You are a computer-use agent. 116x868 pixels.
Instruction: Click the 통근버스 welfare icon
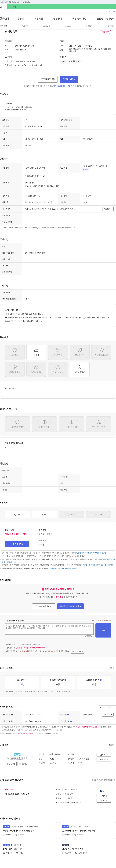[15, 352]
